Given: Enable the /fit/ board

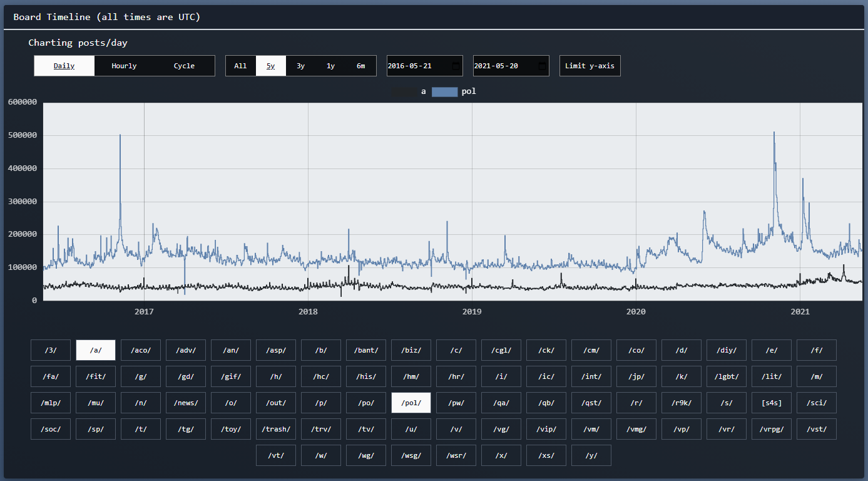Looking at the screenshot, I should point(96,376).
